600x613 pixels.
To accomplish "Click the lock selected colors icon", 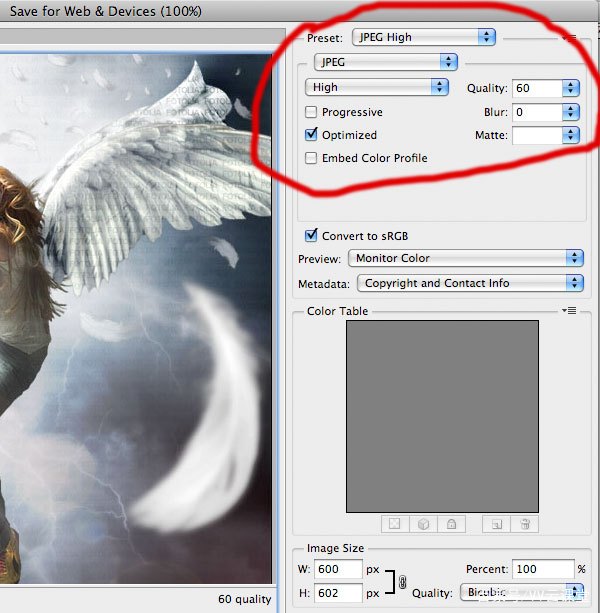I will point(451,524).
